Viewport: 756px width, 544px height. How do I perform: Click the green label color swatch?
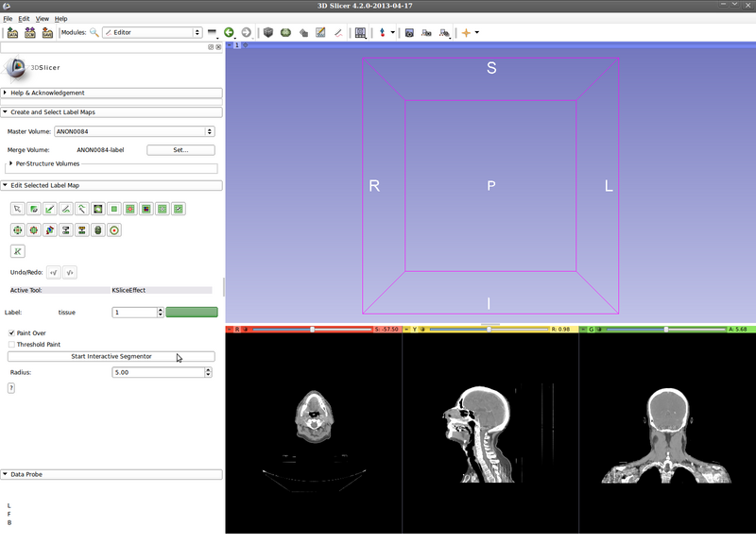tap(192, 312)
